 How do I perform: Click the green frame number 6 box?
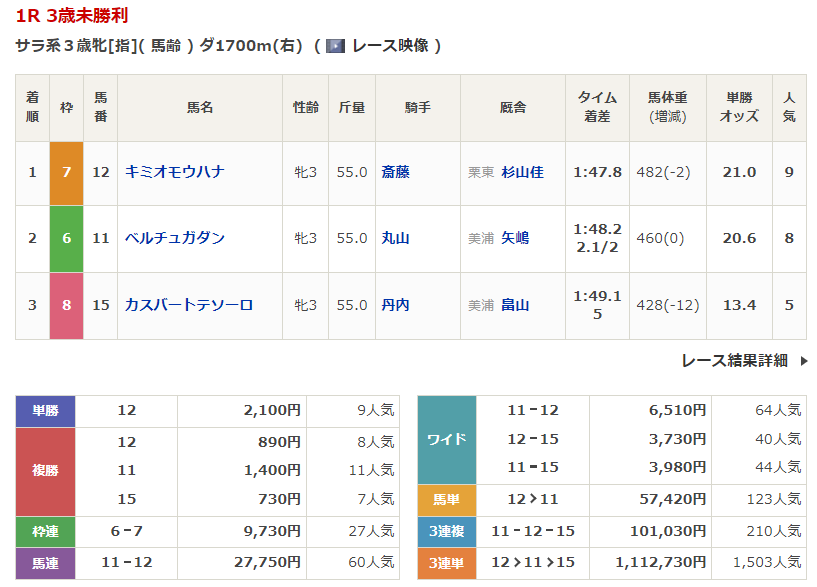66,238
